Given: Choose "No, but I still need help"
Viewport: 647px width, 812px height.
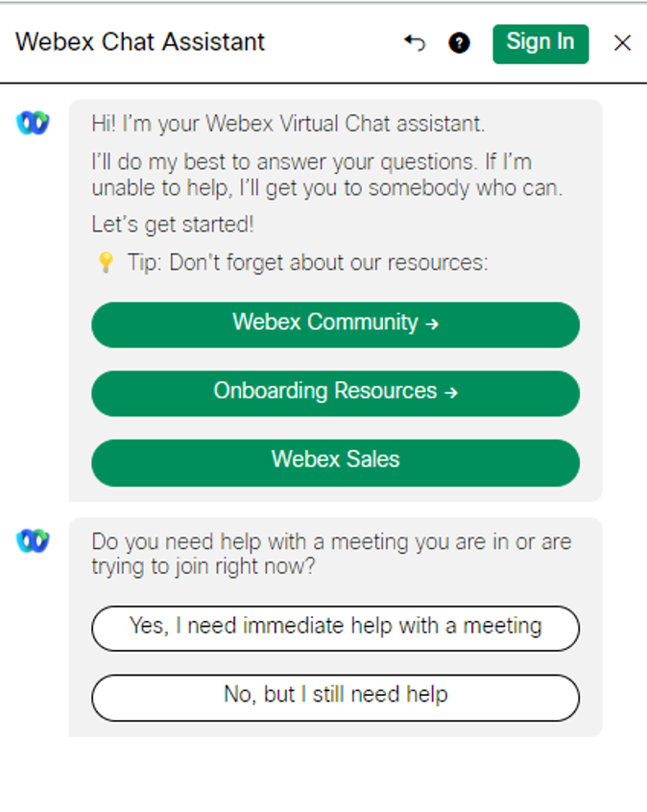Looking at the screenshot, I should pos(335,695).
